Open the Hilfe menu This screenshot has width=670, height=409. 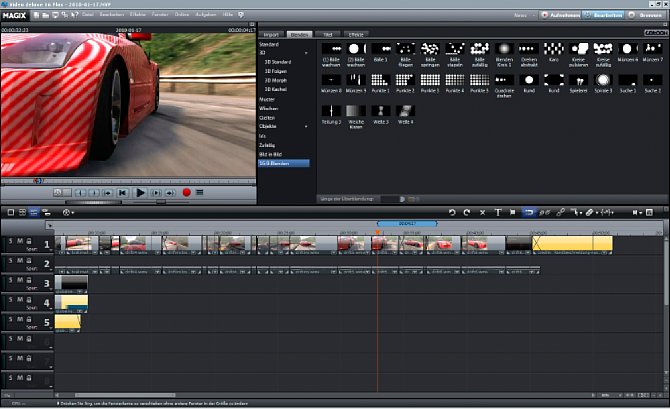pos(227,15)
